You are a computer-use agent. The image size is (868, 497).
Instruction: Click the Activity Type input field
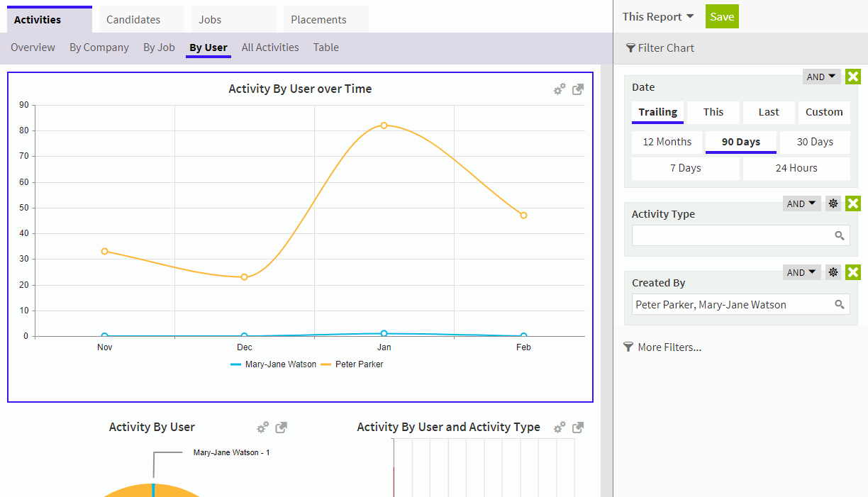point(740,236)
